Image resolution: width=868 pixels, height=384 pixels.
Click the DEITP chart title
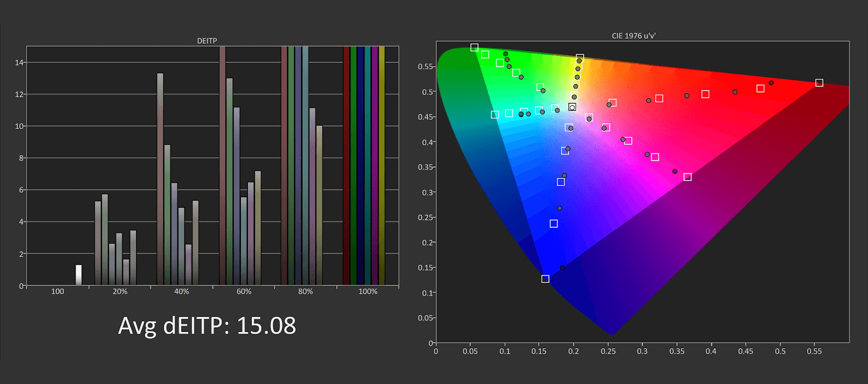click(207, 41)
